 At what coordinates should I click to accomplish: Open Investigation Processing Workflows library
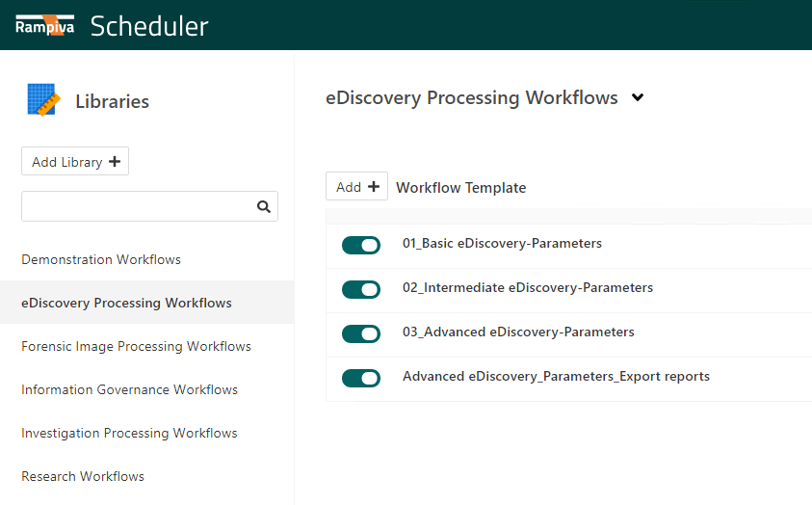(x=129, y=433)
